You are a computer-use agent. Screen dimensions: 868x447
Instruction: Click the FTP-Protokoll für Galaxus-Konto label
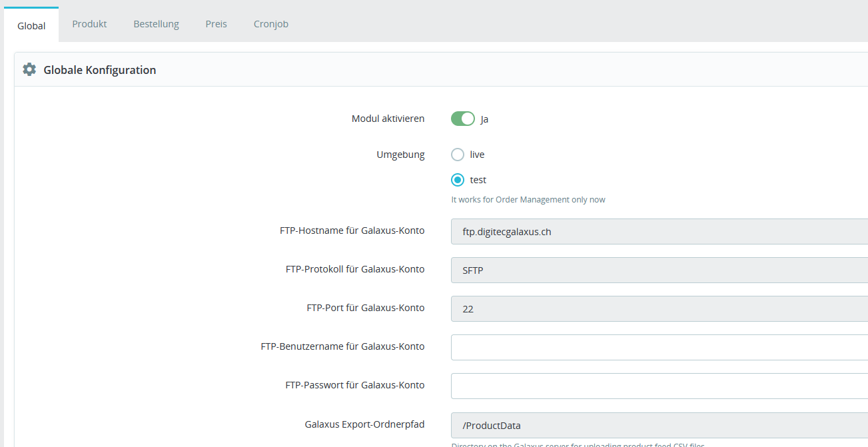[x=355, y=270]
